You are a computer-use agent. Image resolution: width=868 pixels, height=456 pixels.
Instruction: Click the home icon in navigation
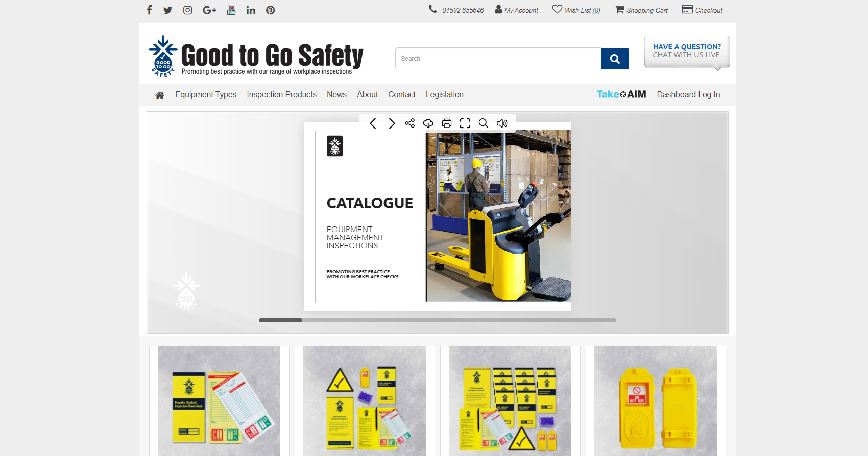(160, 95)
